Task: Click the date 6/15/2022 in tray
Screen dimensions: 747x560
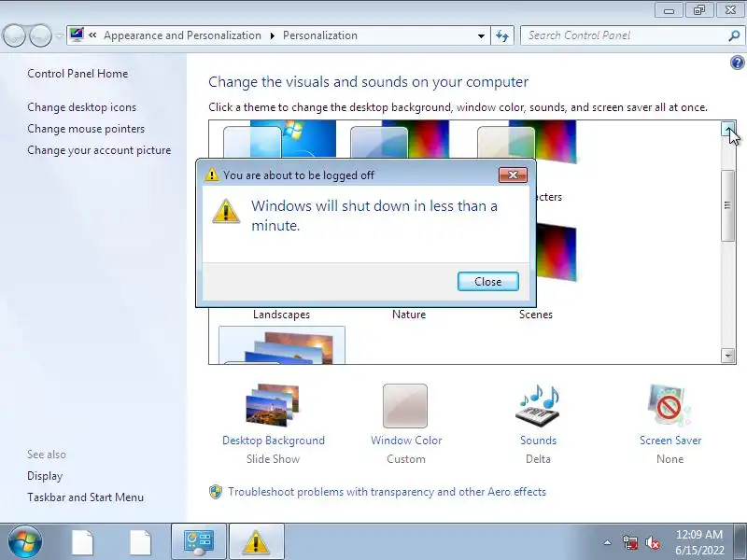Action: tap(699, 551)
